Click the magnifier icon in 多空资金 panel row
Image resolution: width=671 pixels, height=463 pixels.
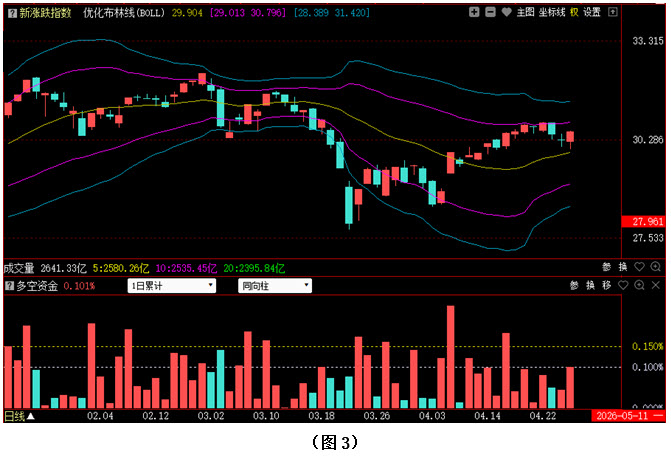[639, 286]
